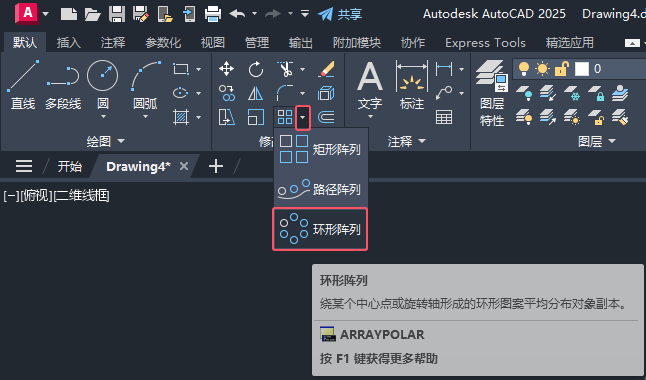Select the hatch tool

180,117
